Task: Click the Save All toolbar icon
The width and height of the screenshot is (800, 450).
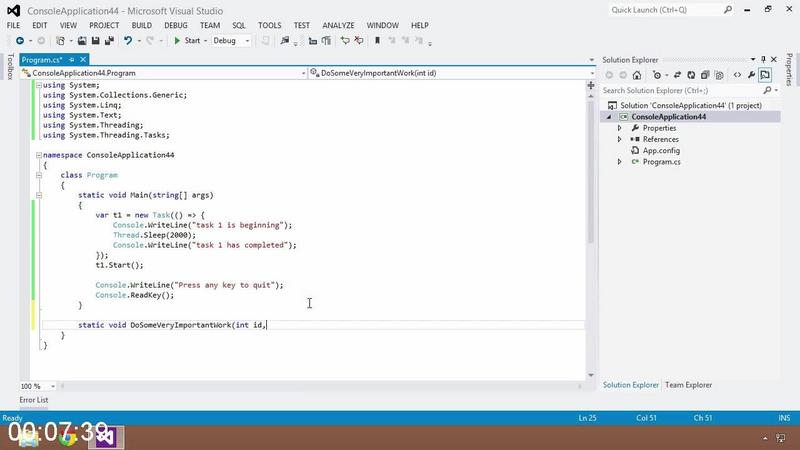Action: click(x=109, y=41)
